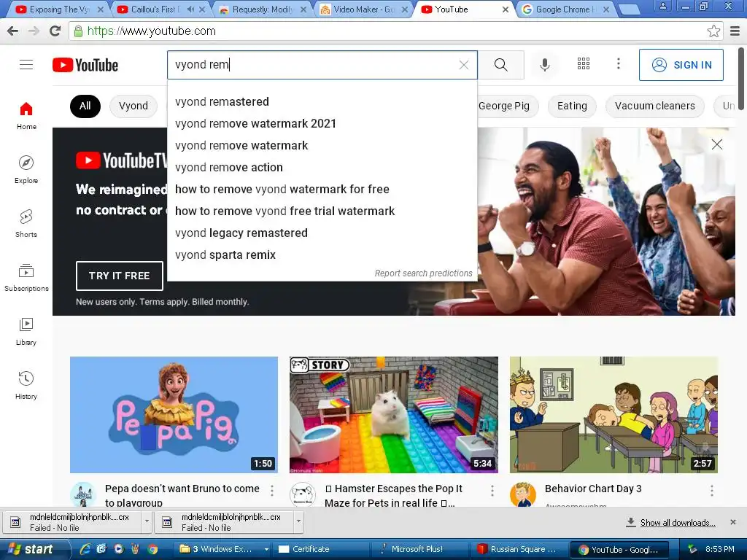Choose suggestion 'vyond remove watermark 2021'
Image resolution: width=747 pixels, height=560 pixels.
pyautogui.click(x=322, y=124)
